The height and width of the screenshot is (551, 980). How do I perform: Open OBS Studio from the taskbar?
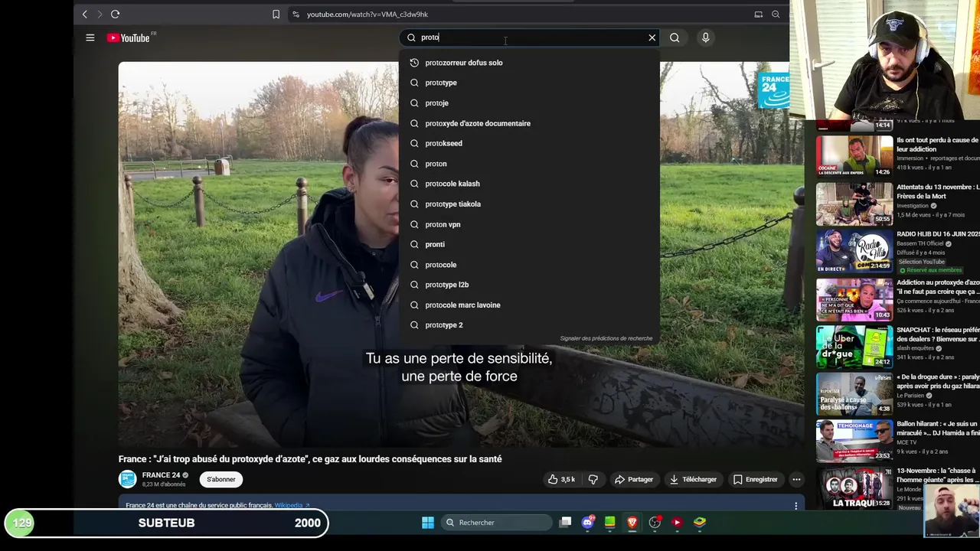655,523
